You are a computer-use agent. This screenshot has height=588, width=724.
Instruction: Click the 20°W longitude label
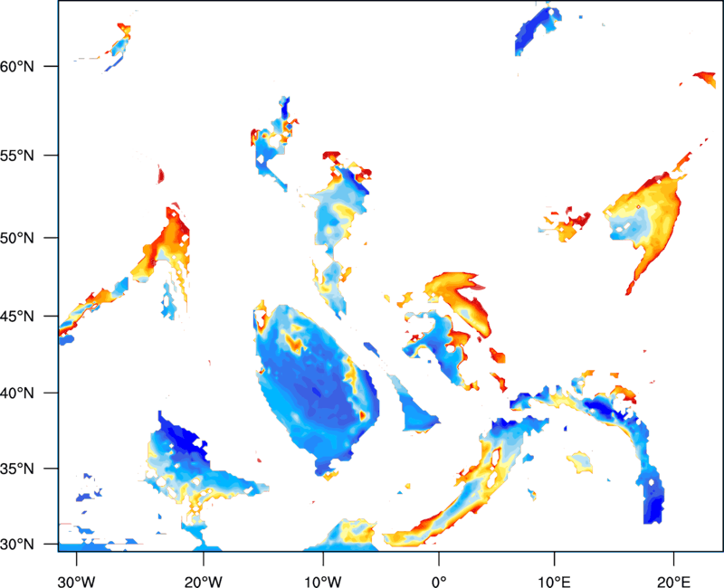click(203, 582)
